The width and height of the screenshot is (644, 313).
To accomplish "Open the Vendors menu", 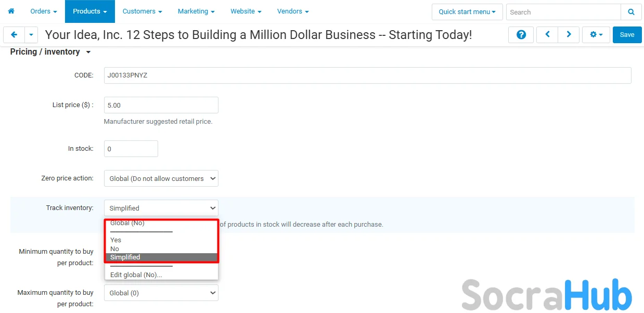I will (293, 11).
